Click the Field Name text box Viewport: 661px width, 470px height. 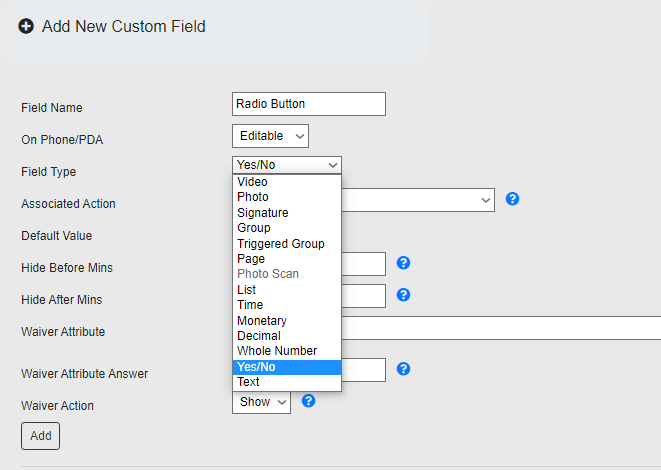point(308,104)
